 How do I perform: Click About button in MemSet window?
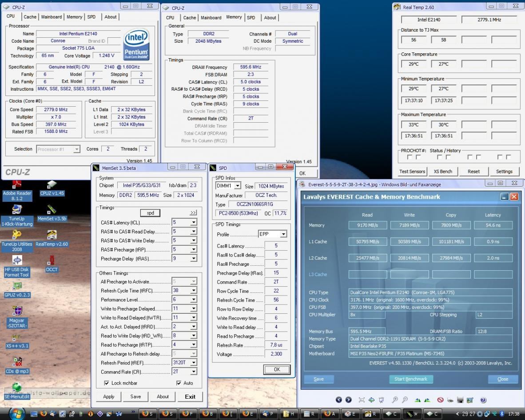[163, 396]
